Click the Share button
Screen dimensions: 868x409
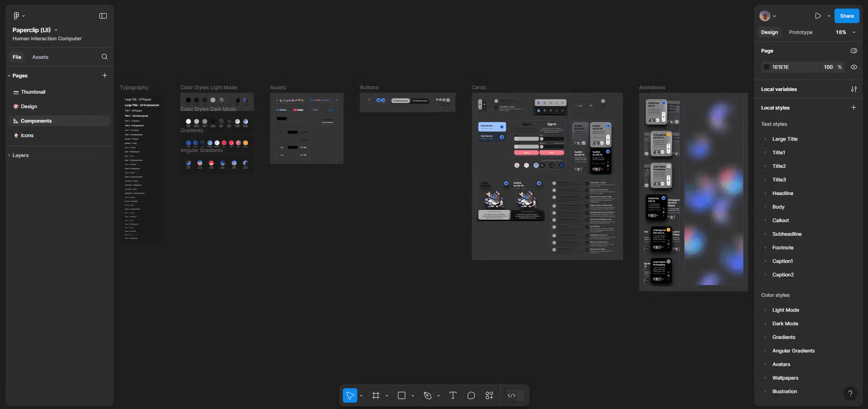pyautogui.click(x=846, y=16)
